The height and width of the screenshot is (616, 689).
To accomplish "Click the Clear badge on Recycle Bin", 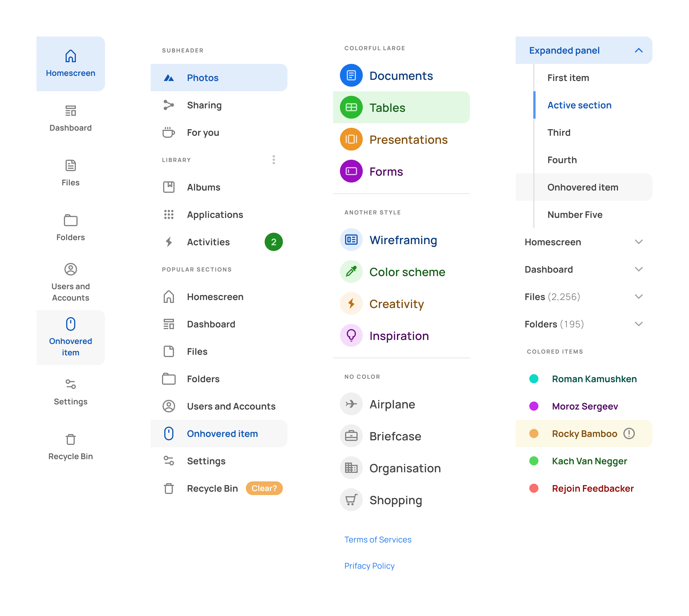I will click(264, 488).
